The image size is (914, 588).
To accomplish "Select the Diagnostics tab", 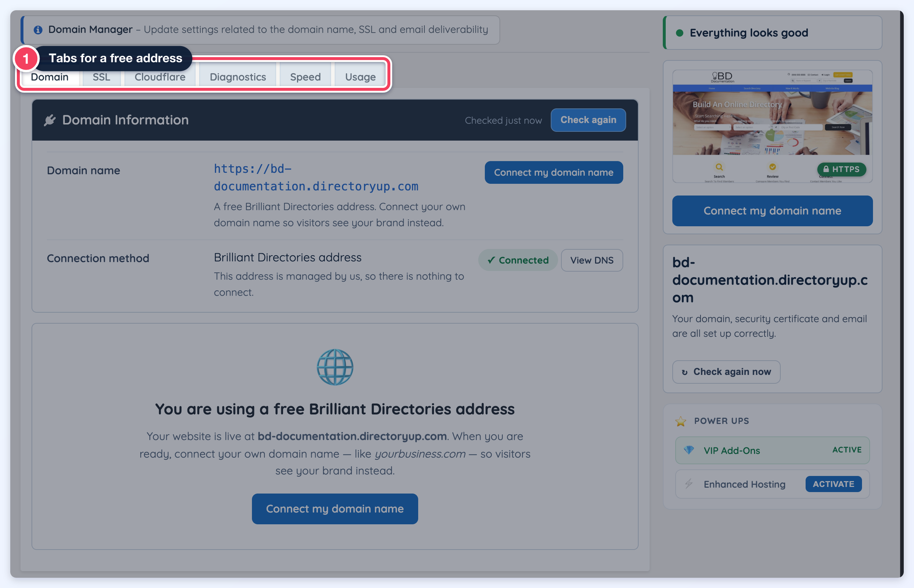I will (238, 77).
